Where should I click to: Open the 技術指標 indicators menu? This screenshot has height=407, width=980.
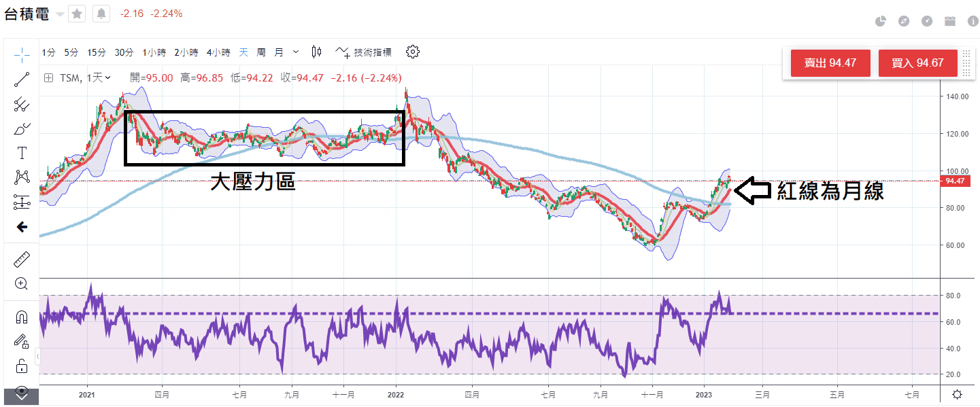(364, 52)
